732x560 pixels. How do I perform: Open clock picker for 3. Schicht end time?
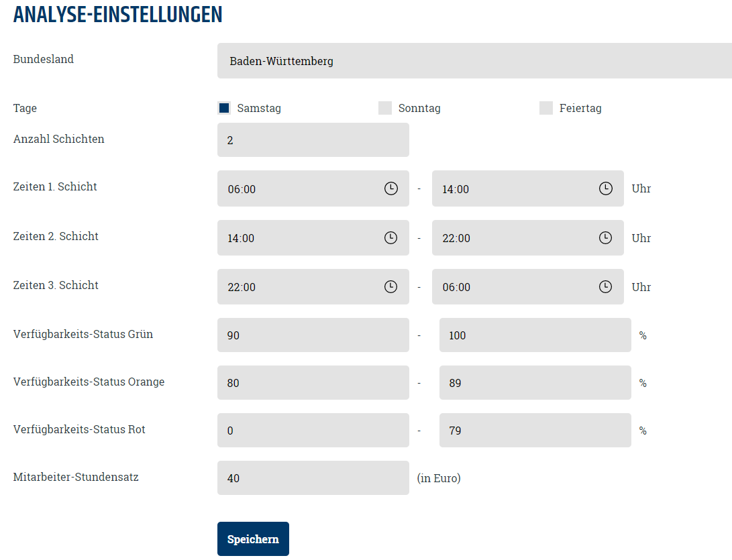[605, 286]
